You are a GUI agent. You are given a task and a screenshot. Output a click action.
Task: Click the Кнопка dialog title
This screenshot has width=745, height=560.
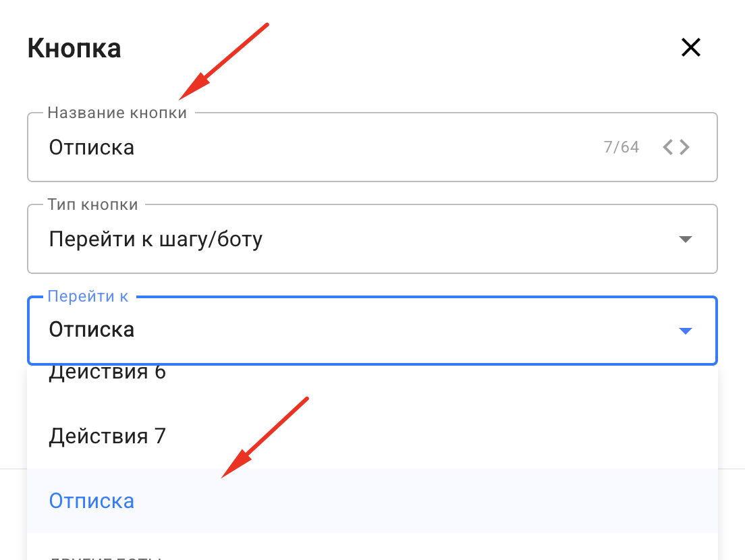tap(74, 49)
